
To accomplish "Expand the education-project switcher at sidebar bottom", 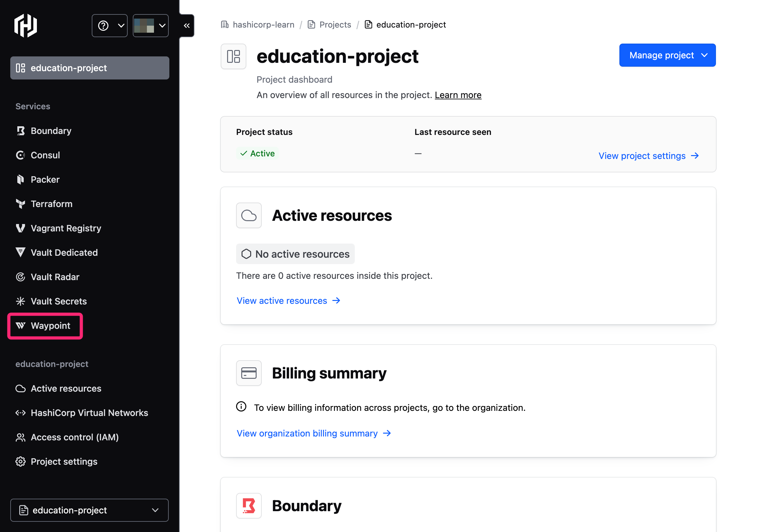I will pos(89,510).
